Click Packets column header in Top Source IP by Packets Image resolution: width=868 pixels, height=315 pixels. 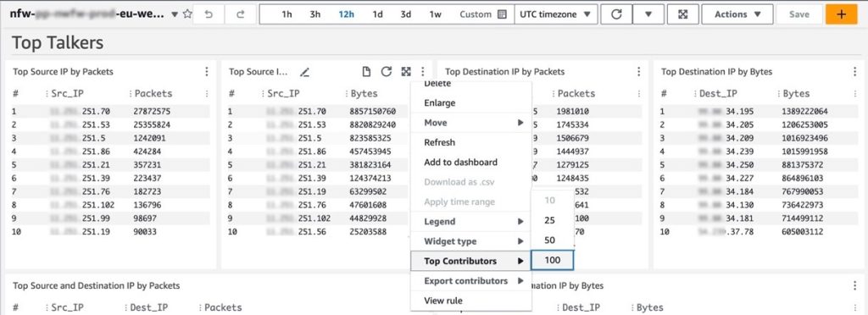pyautogui.click(x=153, y=94)
